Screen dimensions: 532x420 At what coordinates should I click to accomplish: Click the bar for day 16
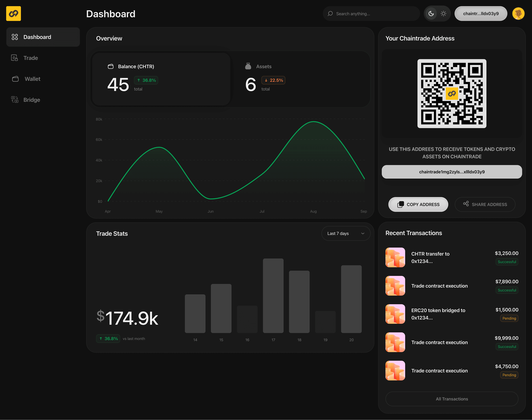[247, 319]
